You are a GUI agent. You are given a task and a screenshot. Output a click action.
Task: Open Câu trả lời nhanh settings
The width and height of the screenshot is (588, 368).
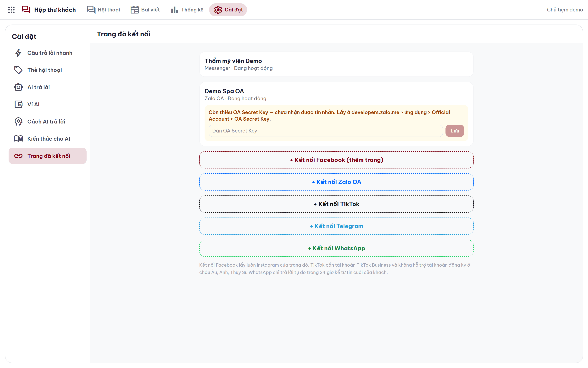pyautogui.click(x=48, y=53)
